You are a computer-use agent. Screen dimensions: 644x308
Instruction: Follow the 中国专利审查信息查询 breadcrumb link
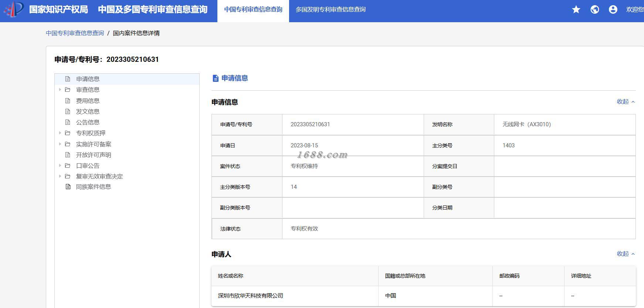pyautogui.click(x=75, y=33)
